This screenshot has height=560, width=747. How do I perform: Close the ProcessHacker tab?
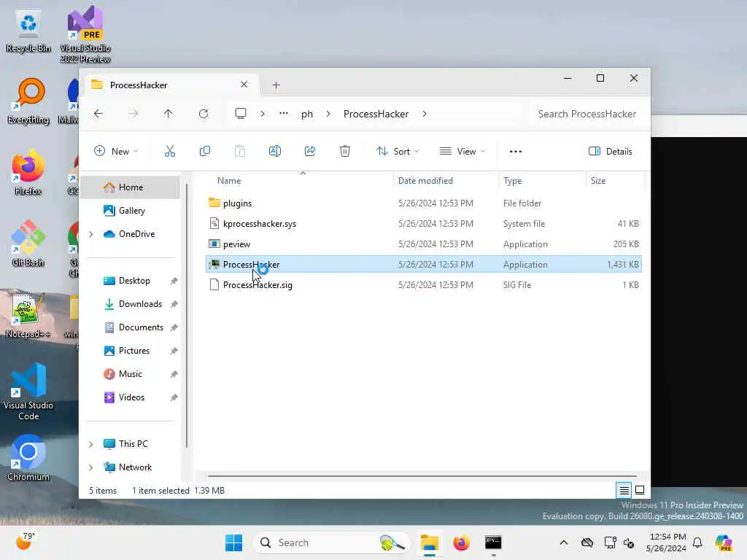click(x=244, y=85)
